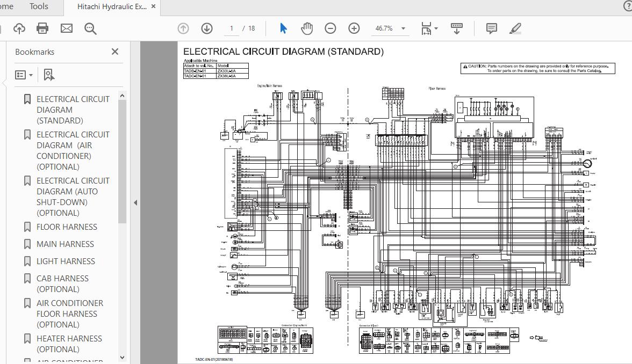
Task: Go to next page arrow
Action: coord(207,28)
